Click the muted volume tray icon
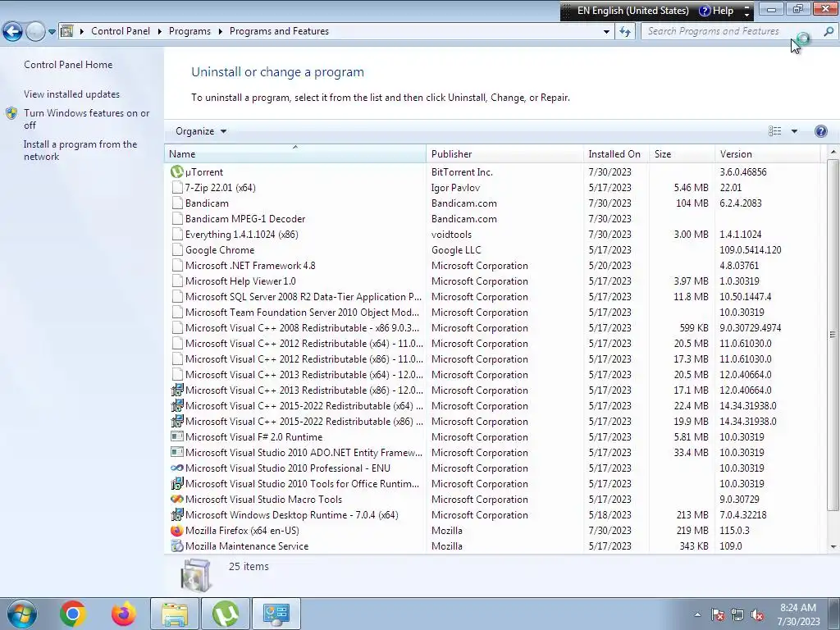 [x=757, y=615]
